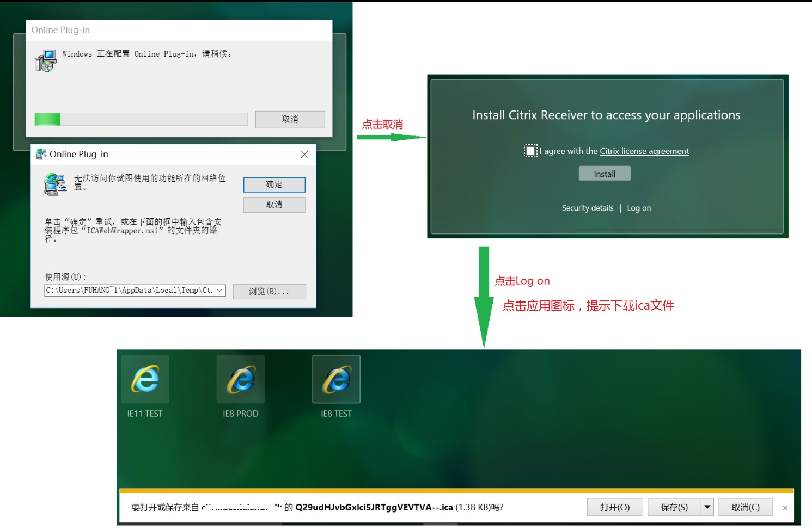The image size is (812, 530).
Task: Click 取消(C) in the download bar
Action: tap(746, 507)
